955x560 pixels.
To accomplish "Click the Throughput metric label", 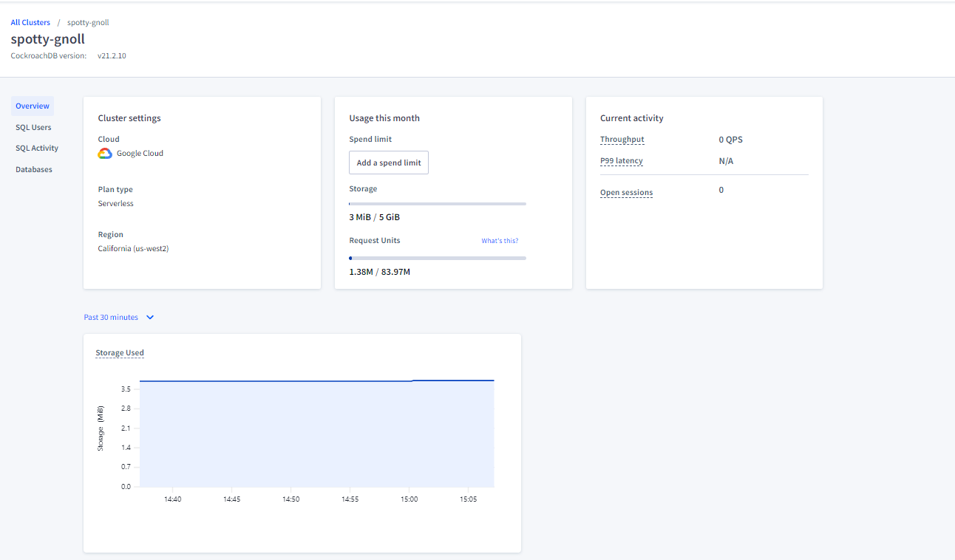I will pos(622,140).
